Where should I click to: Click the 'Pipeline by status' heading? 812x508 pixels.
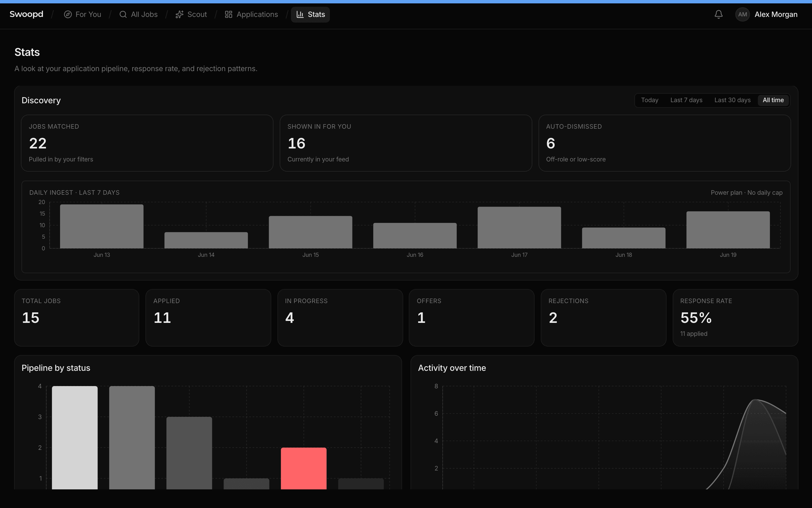pyautogui.click(x=56, y=368)
